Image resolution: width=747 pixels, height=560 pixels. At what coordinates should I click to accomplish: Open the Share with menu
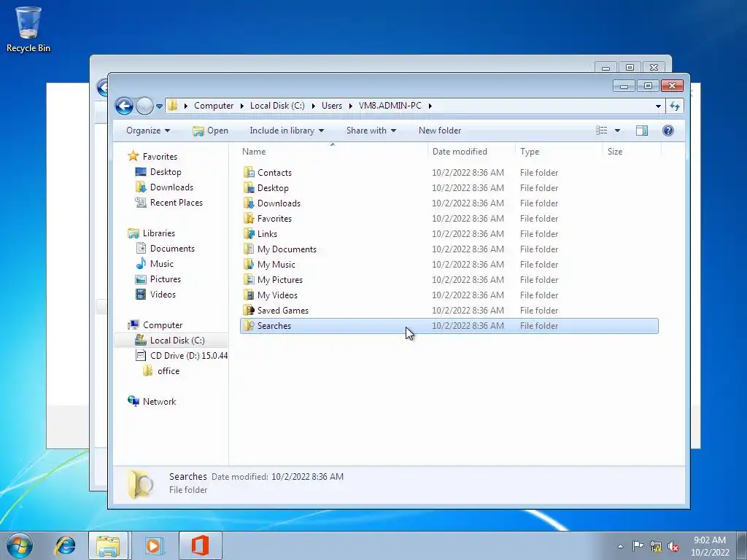371,131
